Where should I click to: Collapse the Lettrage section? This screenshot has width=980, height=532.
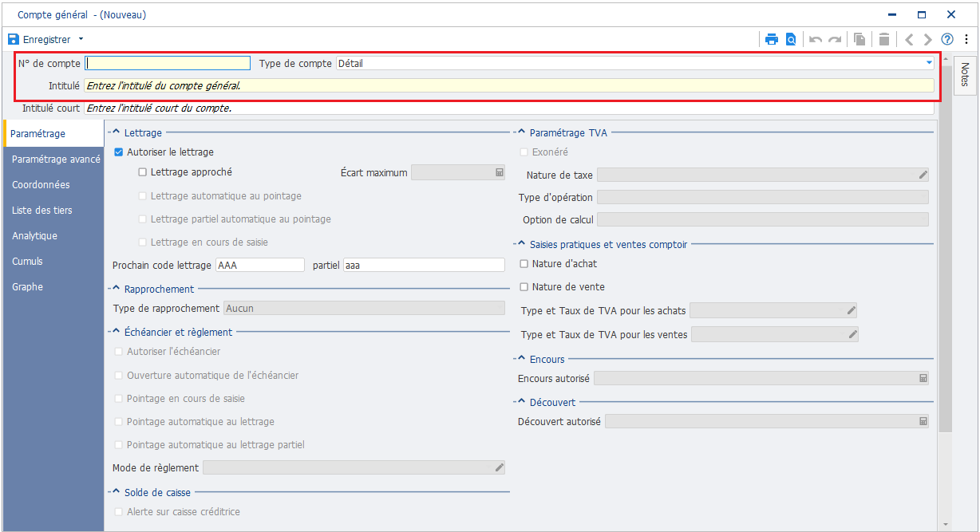(116, 132)
